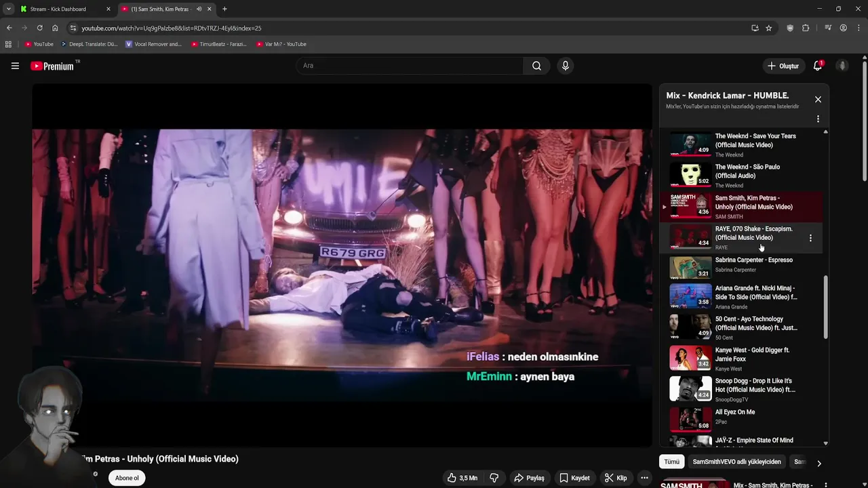Image resolution: width=868 pixels, height=488 pixels.
Task: Open the tab search dropdown arrow
Action: click(8, 9)
